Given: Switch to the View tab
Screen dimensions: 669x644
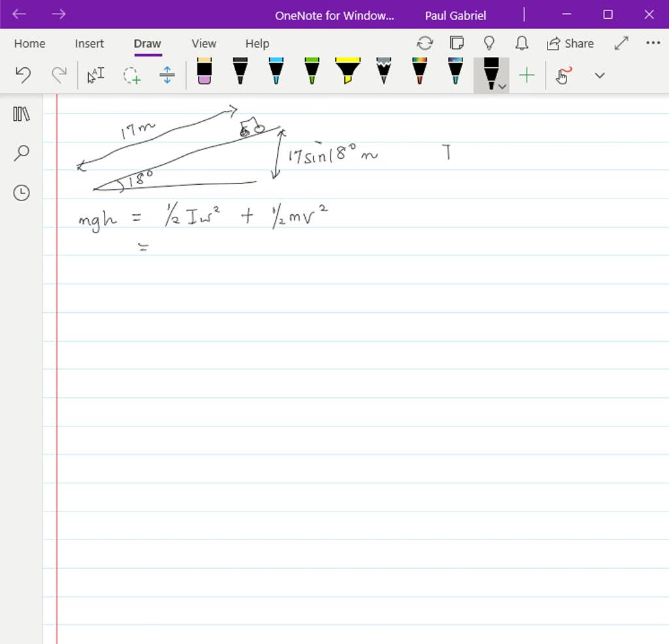Looking at the screenshot, I should [204, 44].
